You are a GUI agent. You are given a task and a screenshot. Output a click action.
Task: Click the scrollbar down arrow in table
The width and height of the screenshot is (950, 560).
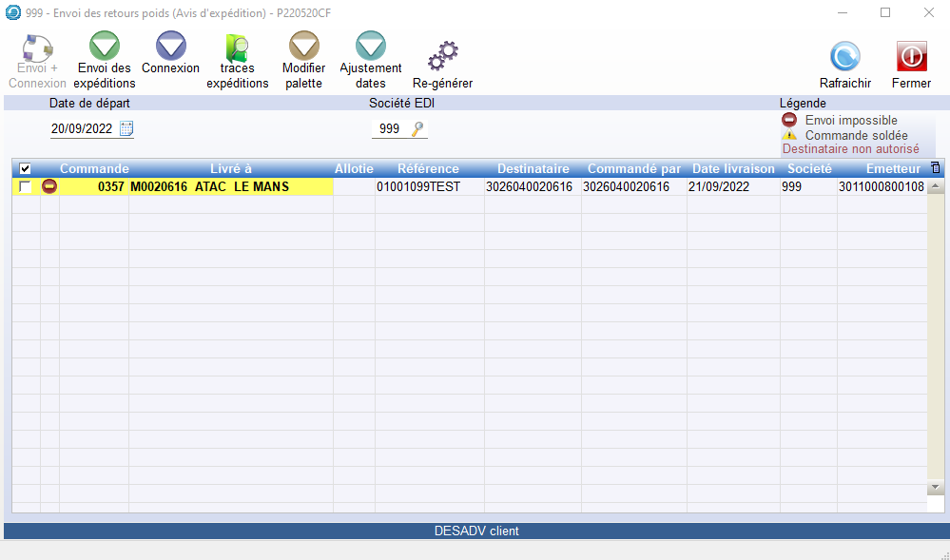(x=936, y=487)
